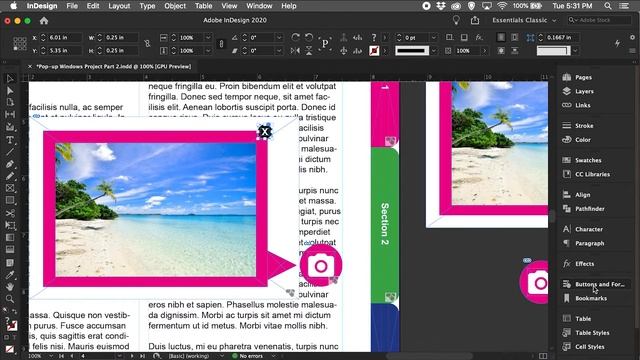Screen dimensions: 640x360
Task: Click the Rotate 90° counter-clockwise icon
Action: (309, 37)
